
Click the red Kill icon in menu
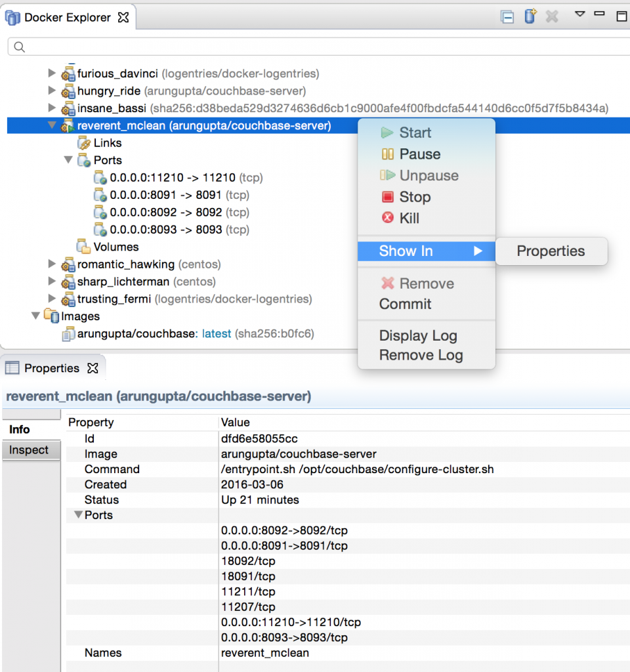tap(388, 218)
